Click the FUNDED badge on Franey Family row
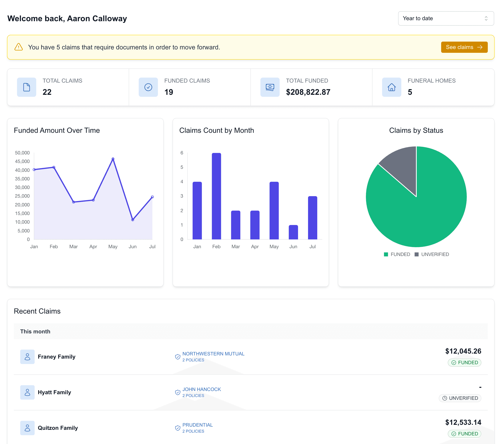This screenshot has height=444, width=504. point(464,362)
